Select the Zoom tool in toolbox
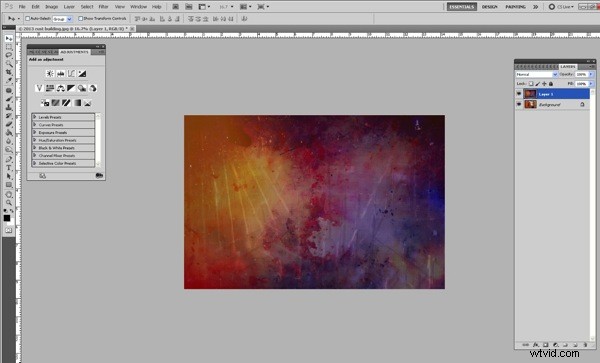The height and width of the screenshot is (363, 600). click(x=8, y=203)
